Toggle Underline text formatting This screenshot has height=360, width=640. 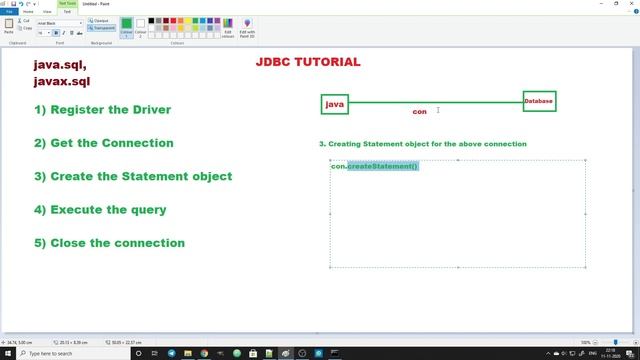coord(71,33)
